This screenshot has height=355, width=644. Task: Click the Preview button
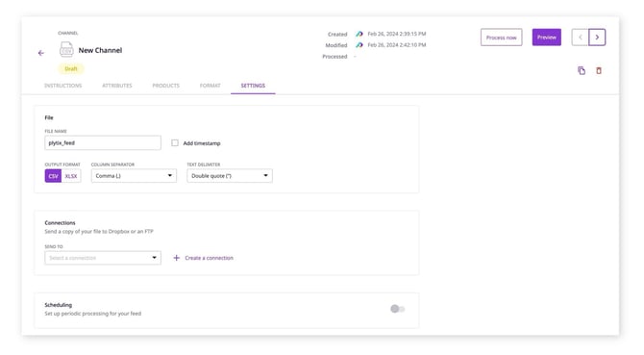click(x=547, y=38)
